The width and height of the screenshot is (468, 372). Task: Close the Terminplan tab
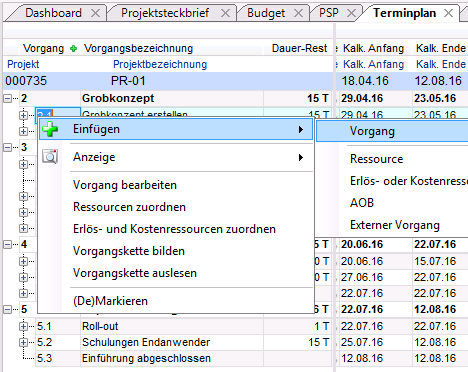point(449,13)
